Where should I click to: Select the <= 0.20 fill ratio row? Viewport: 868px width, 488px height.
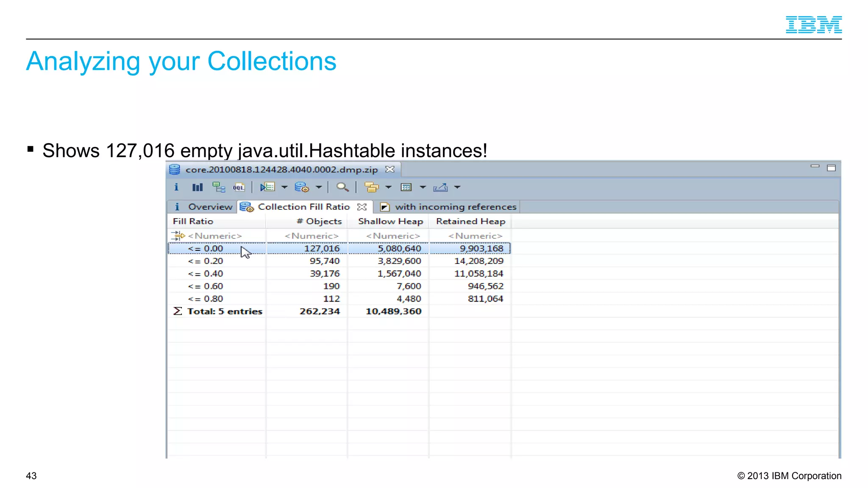pos(339,261)
